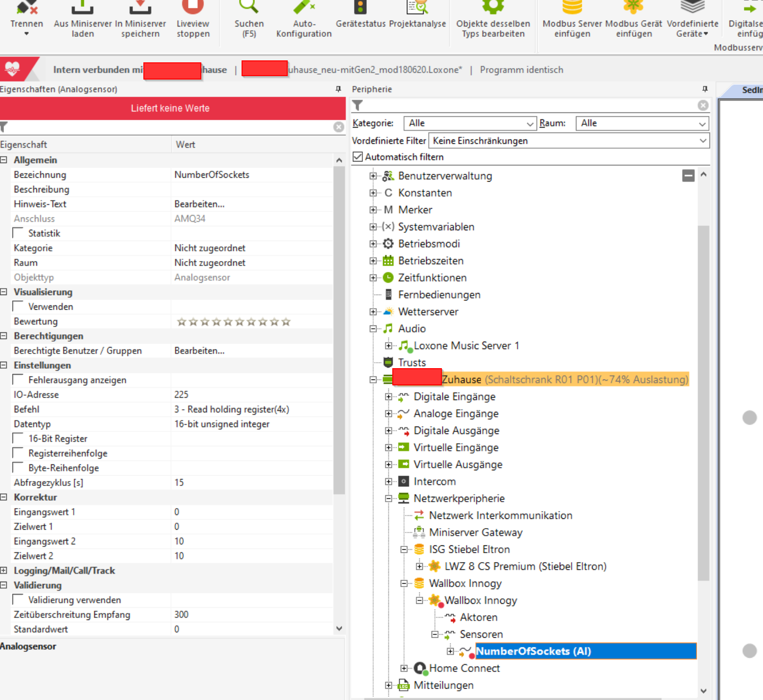
Task: Enable Validierung verwenden checkbox
Action: [18, 600]
